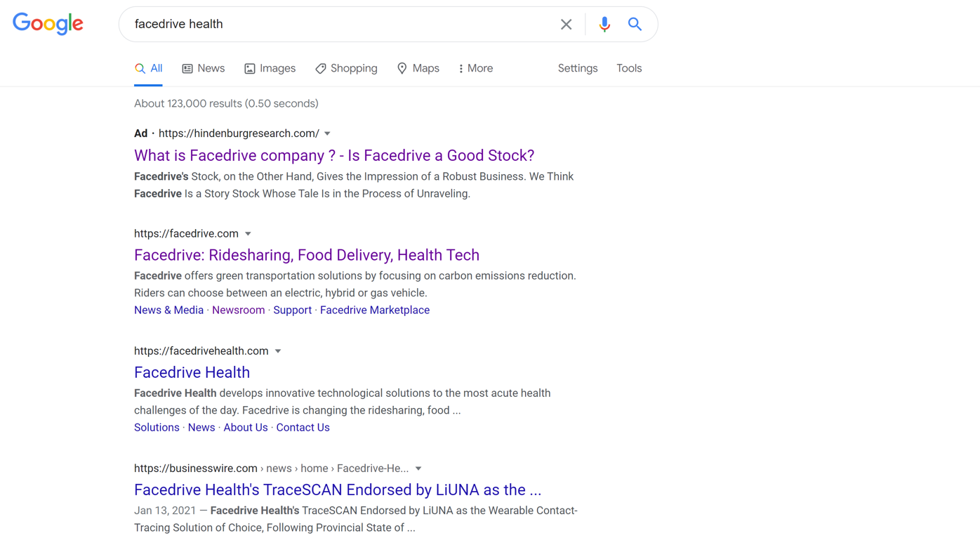Open the Contact Us sitelink
The image size is (980, 550).
pyautogui.click(x=303, y=427)
